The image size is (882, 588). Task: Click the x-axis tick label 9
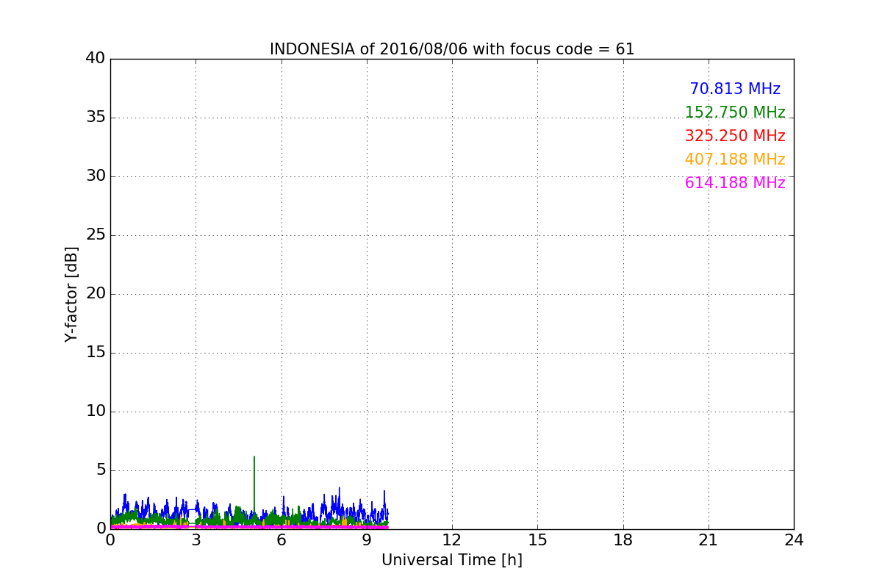click(x=367, y=539)
